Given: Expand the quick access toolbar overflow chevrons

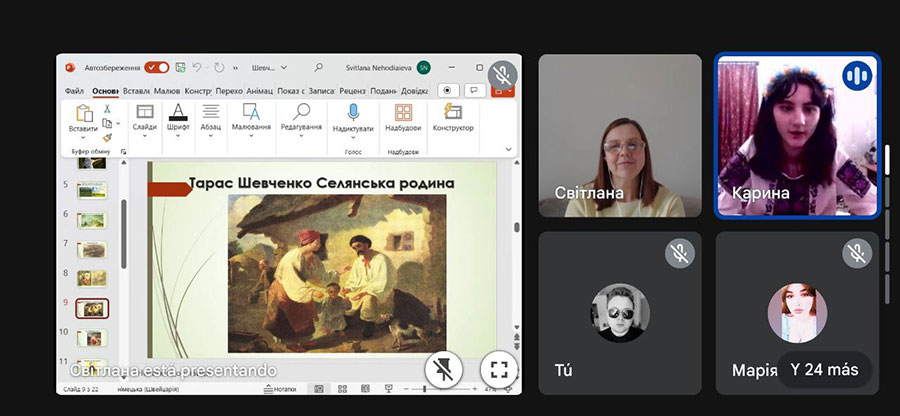Looking at the screenshot, I should (x=235, y=68).
